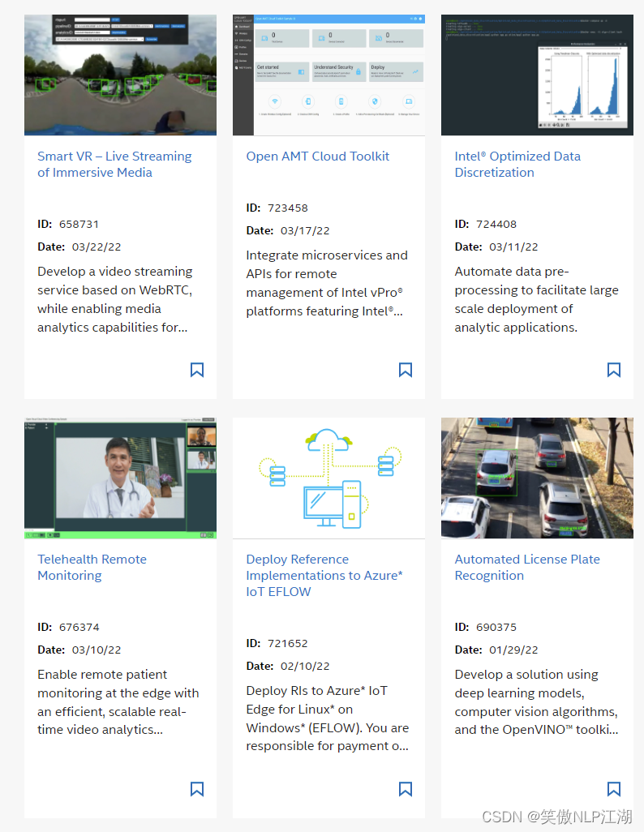Click the traffic cars license plate thumbnail

[537, 478]
